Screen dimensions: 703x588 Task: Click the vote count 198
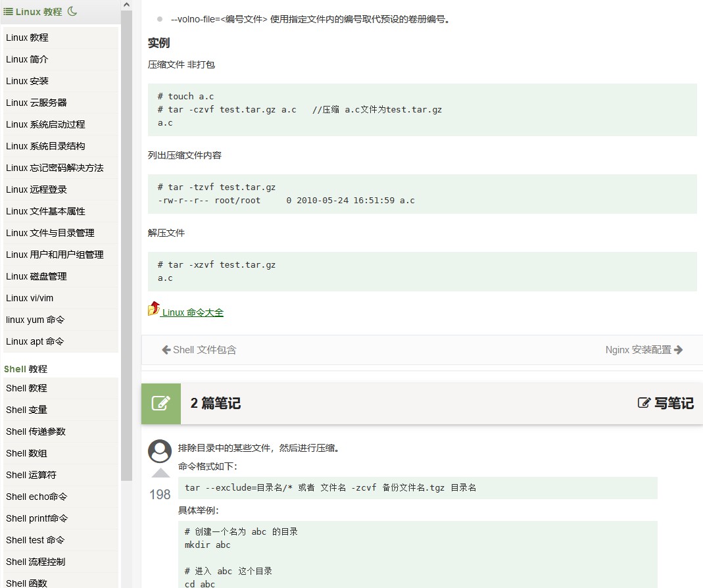click(x=160, y=494)
